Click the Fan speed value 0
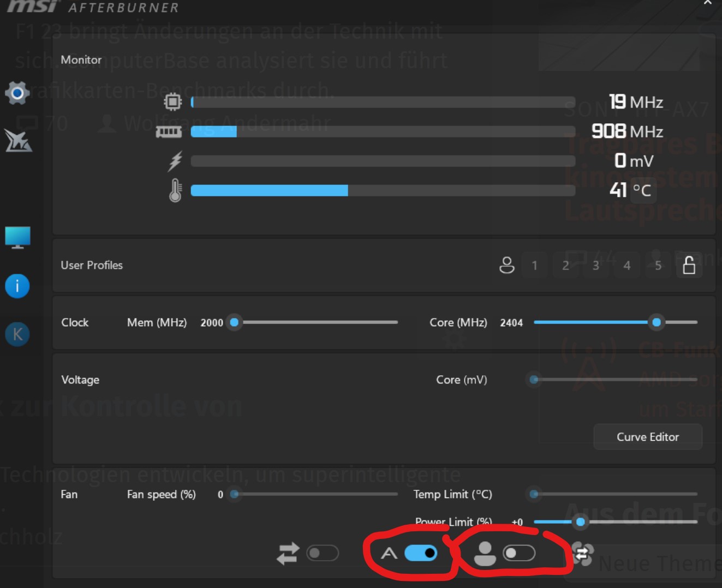722x588 pixels. 220,495
